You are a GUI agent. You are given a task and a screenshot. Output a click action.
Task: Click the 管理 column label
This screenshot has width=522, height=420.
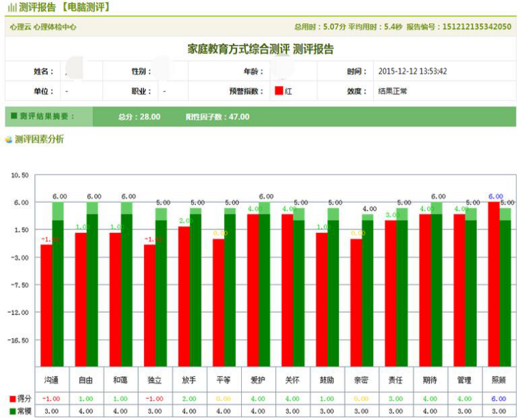465,380
